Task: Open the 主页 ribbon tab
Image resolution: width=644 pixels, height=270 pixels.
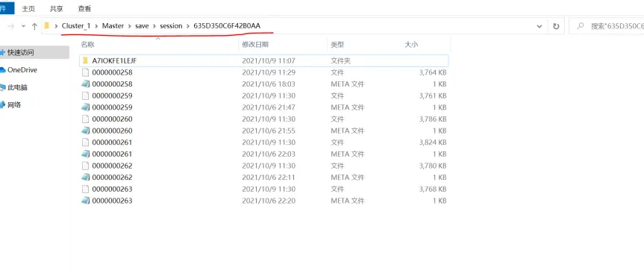Action: 28,8
